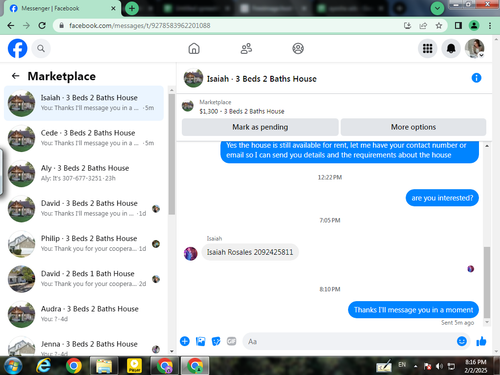Click the message 'Isaiah Rosales 2092425811'
Screen dimensions: 500x375
coord(250,252)
